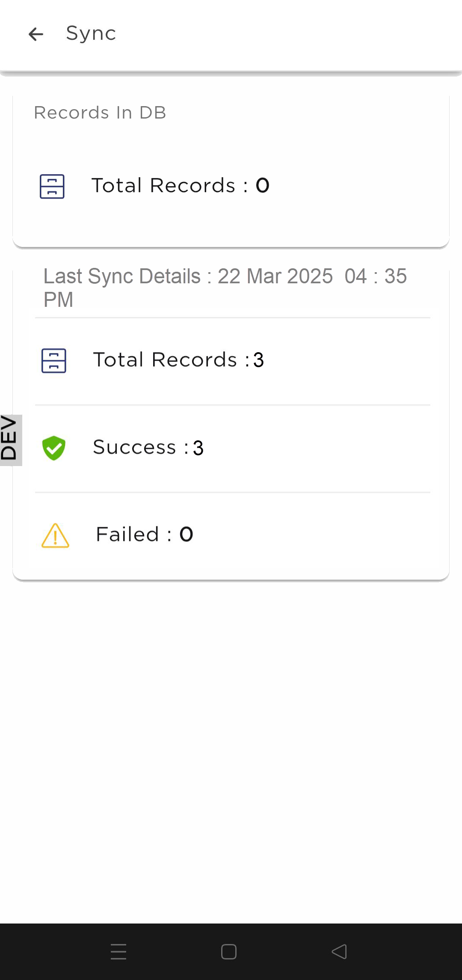462x980 pixels.
Task: Tap the Sync page title
Action: pyautogui.click(x=91, y=33)
